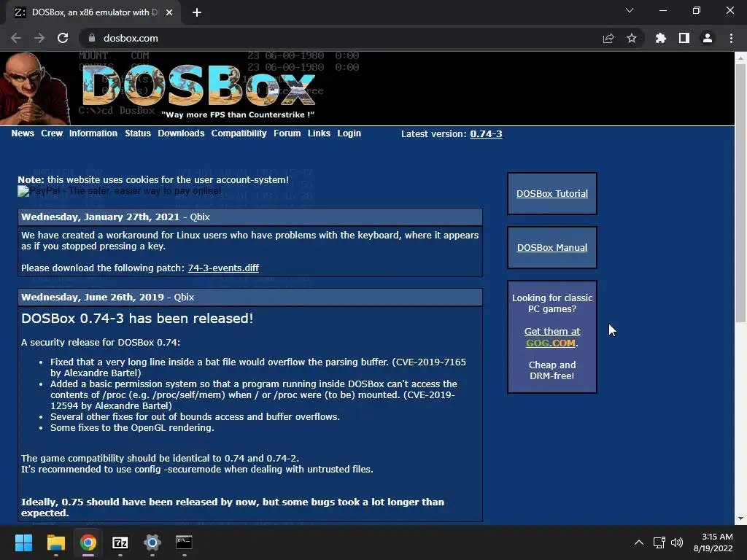Screen dimensions: 747x560
Task: Click the scrollbar up arrow
Action: click(x=740, y=58)
